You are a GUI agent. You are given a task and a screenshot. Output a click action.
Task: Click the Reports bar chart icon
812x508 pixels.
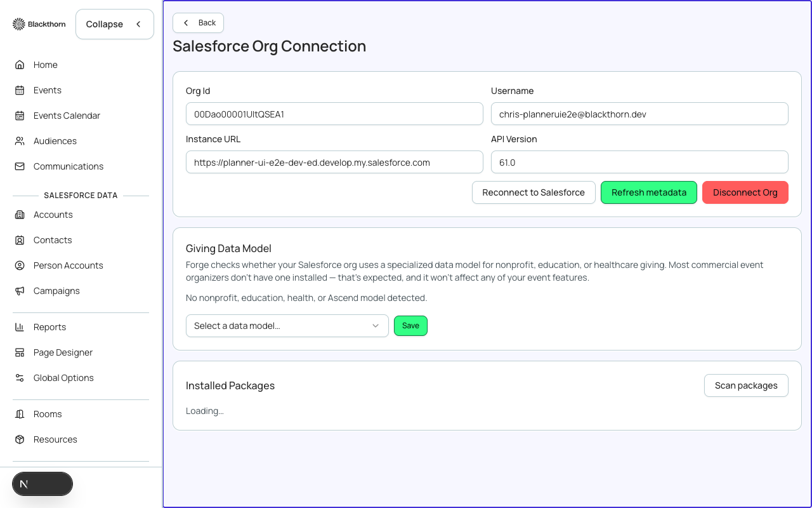click(20, 327)
